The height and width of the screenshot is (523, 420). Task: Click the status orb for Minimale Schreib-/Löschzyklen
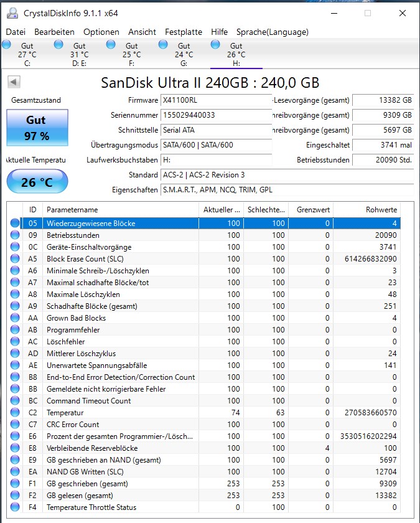click(x=15, y=270)
